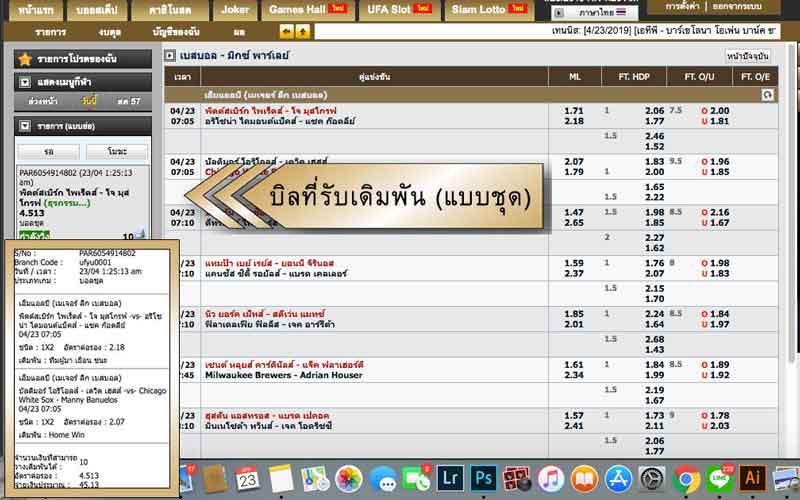Open Maps from the dock
This screenshot has height=500, width=800.
(x=315, y=479)
